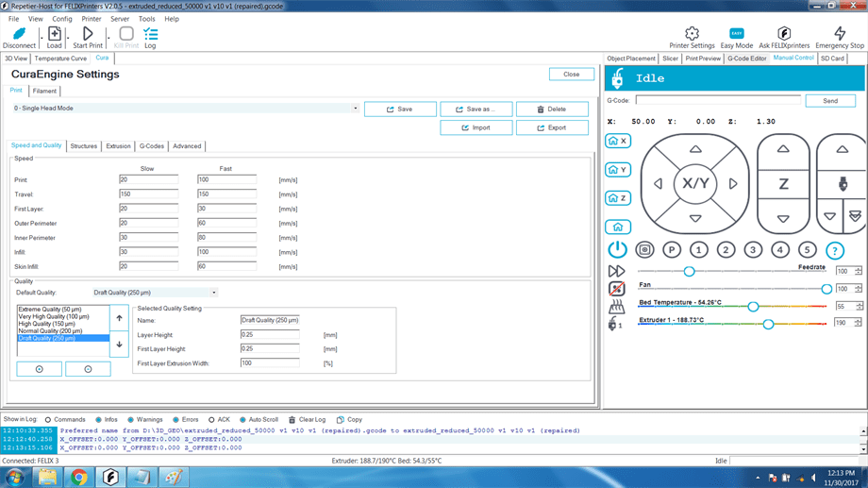The width and height of the screenshot is (868, 488).
Task: Run custom script button 3
Action: (753, 250)
